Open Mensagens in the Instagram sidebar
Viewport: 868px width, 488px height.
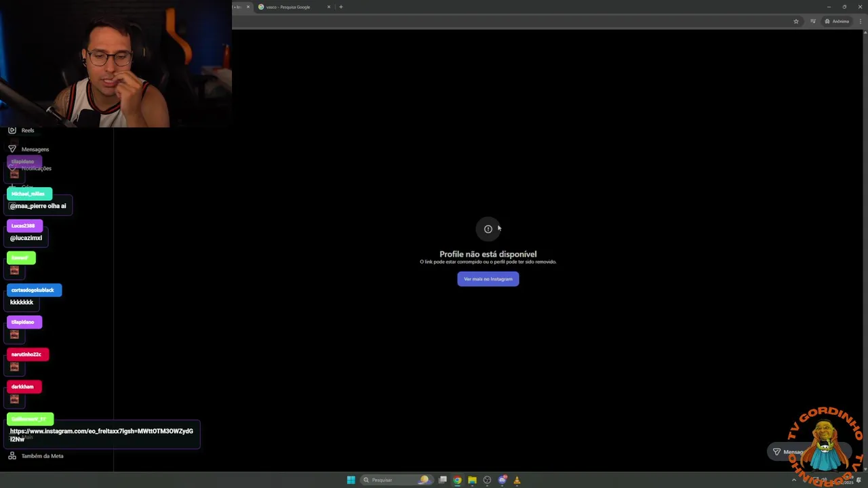point(28,149)
